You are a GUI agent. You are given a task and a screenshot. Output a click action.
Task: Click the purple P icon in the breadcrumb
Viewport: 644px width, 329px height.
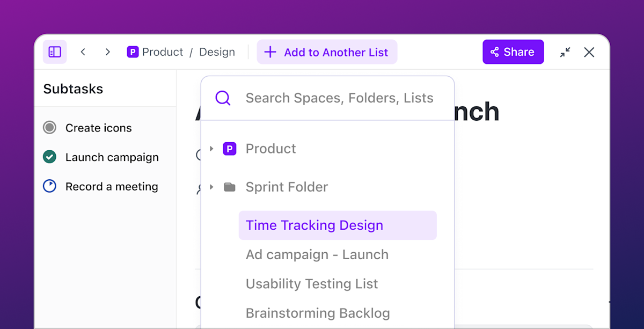click(132, 52)
